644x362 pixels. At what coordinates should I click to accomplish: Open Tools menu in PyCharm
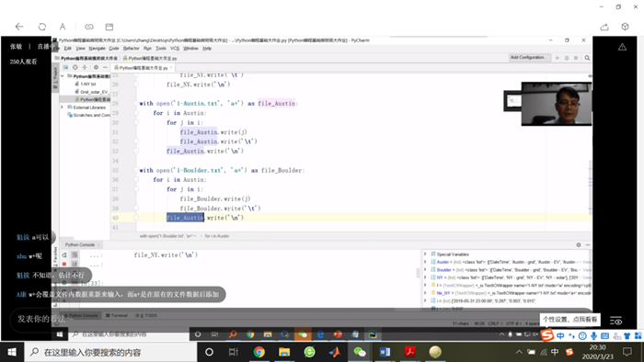click(161, 49)
